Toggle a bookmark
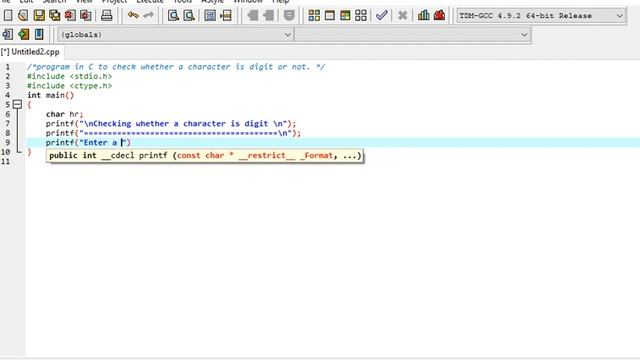640x360 pixels. pos(23,34)
